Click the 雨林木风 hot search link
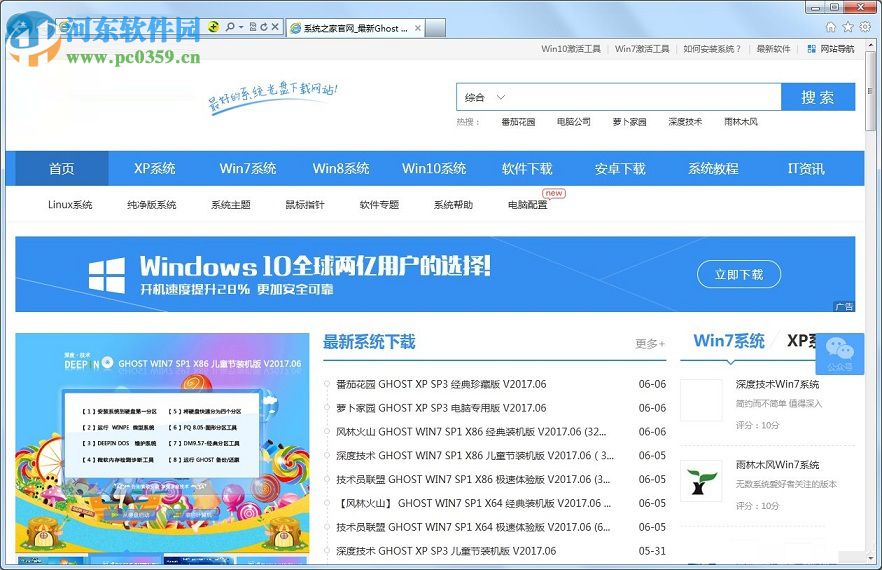The height and width of the screenshot is (570, 882). coord(741,122)
